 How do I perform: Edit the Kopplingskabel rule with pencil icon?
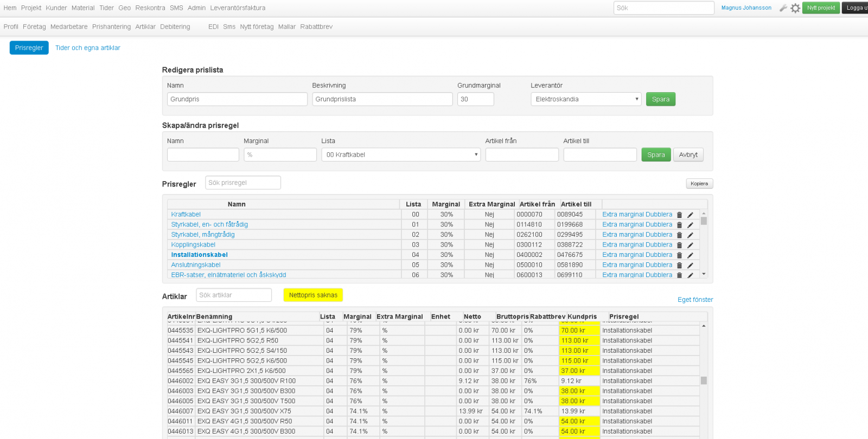[691, 245]
